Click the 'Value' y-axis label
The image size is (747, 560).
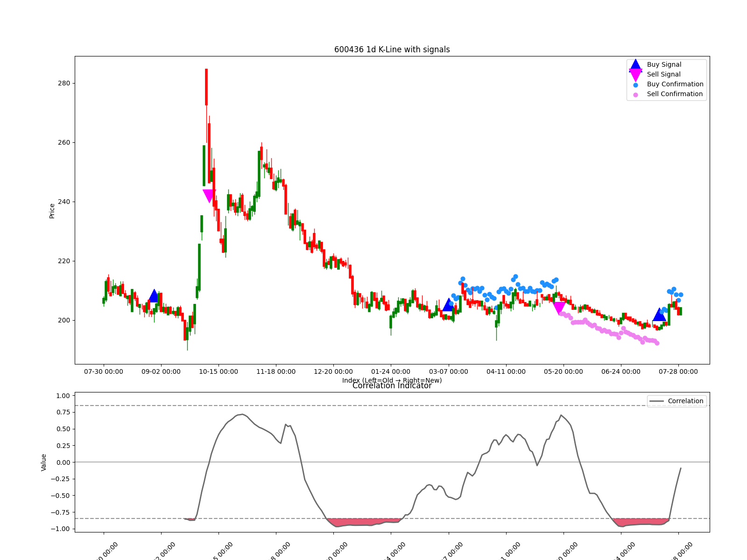[44, 462]
